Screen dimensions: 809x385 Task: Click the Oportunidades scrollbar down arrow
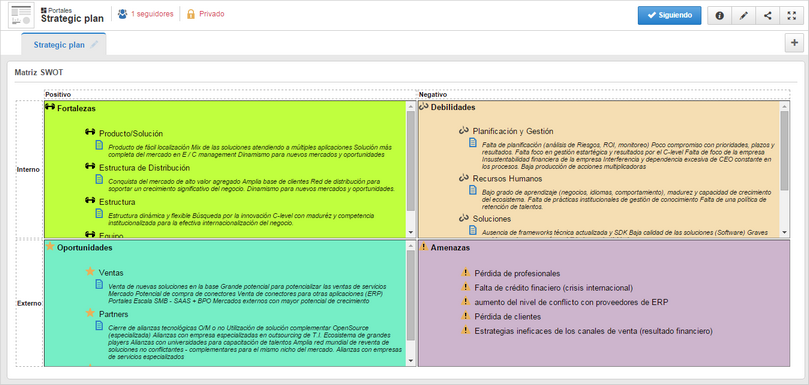(x=411, y=360)
